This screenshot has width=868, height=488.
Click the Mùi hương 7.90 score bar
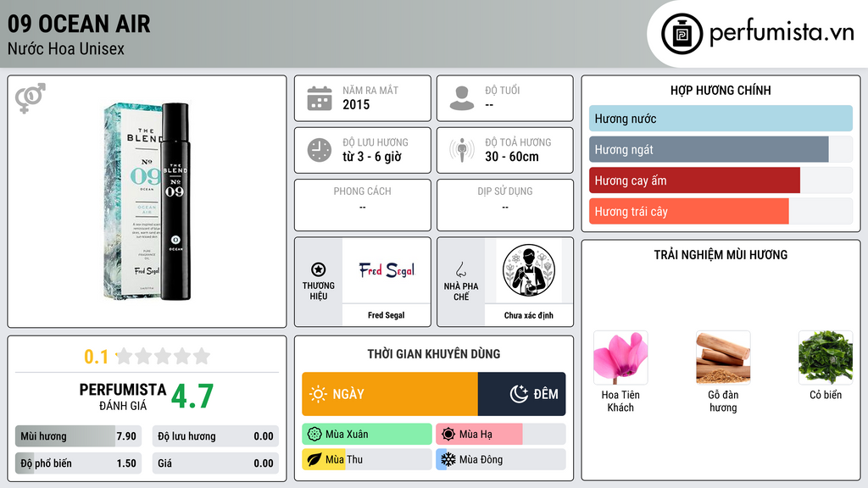[79, 436]
